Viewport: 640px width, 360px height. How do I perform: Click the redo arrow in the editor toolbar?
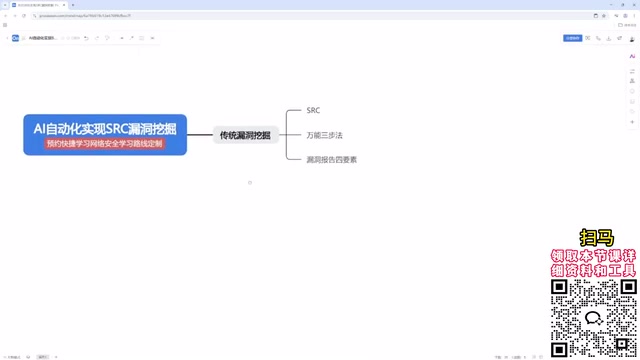[x=97, y=38]
